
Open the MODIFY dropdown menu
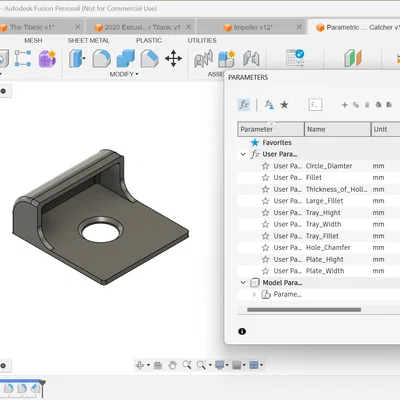[124, 74]
